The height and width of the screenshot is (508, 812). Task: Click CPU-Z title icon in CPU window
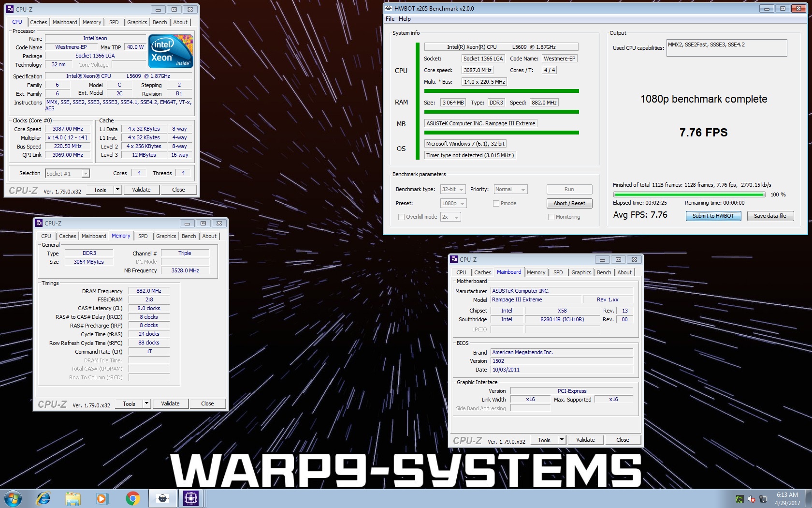(x=10, y=9)
